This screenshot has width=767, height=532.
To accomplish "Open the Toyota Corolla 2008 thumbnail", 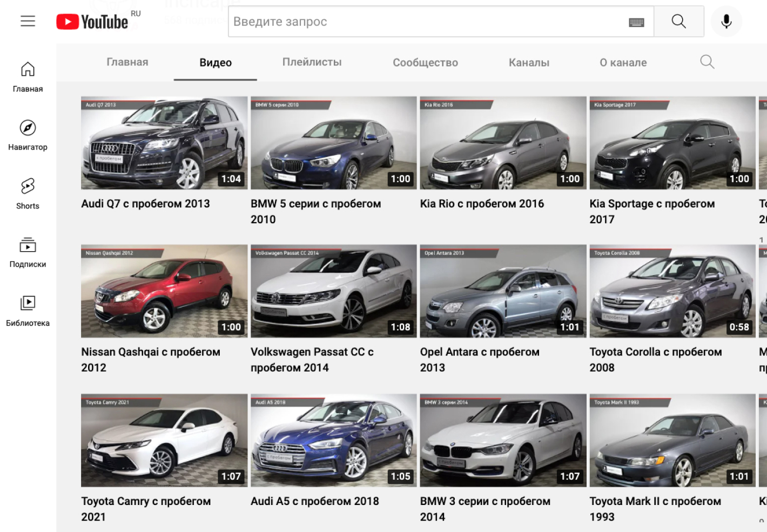I will [x=672, y=291].
